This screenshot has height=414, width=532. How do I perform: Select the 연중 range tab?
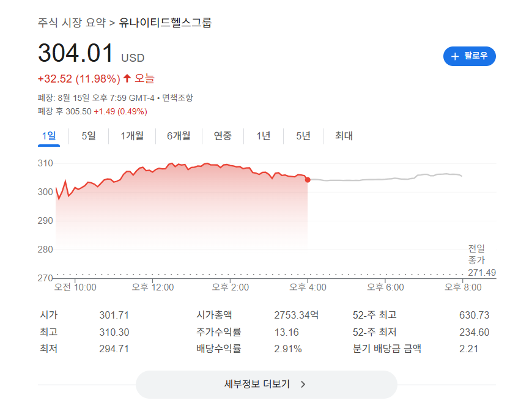tap(223, 136)
